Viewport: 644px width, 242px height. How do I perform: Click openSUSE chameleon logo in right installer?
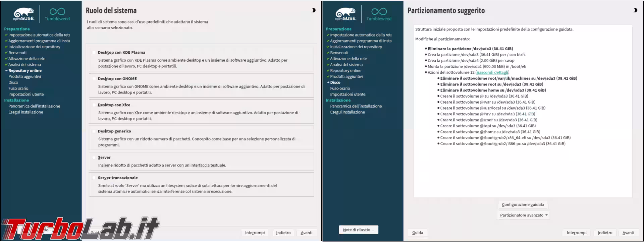coord(345,14)
